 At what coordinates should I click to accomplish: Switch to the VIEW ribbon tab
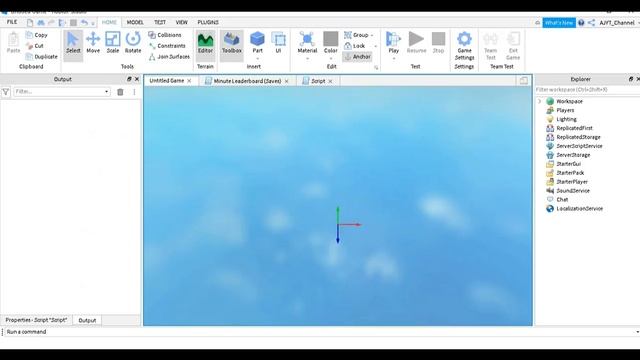click(182, 22)
